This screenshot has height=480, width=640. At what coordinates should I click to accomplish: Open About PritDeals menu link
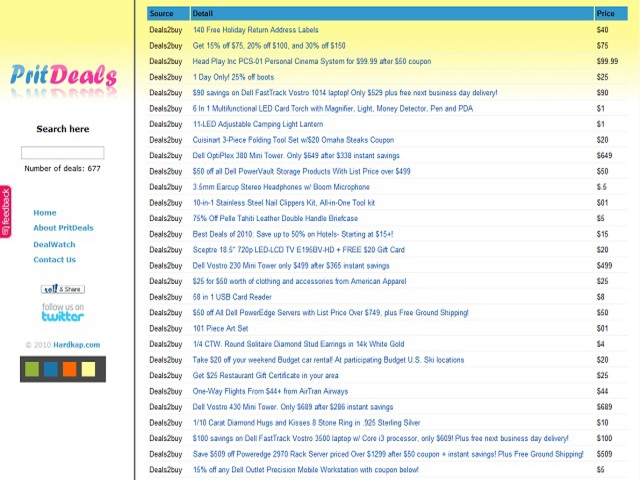pos(63,228)
